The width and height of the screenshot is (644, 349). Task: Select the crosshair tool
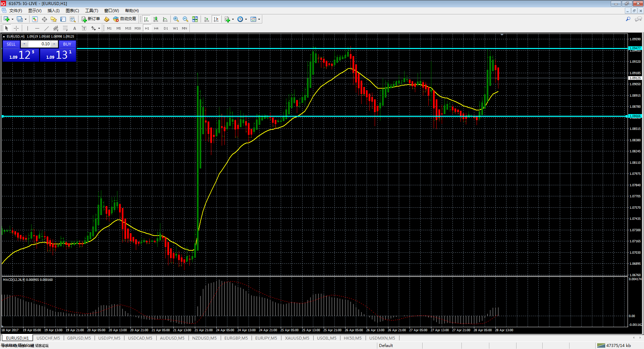(x=16, y=28)
